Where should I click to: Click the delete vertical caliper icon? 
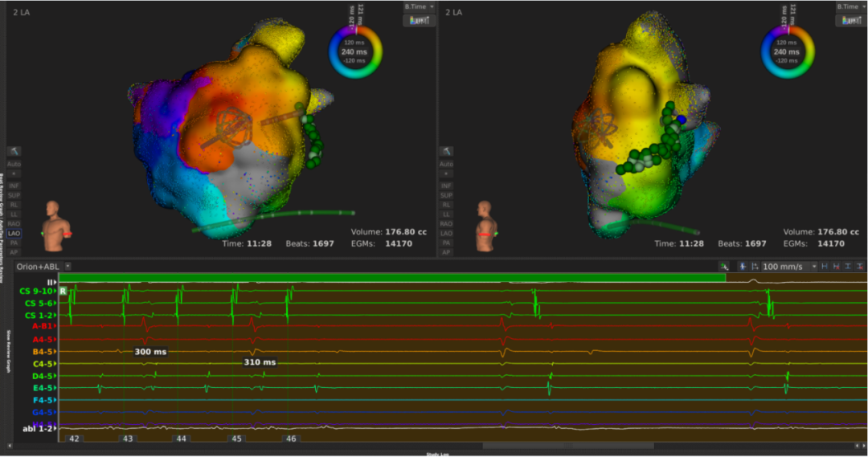861,266
